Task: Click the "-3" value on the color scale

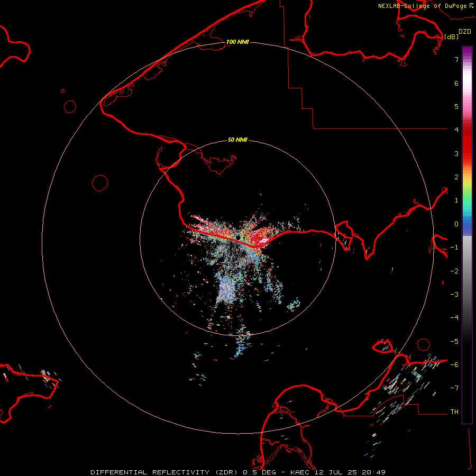Action: tap(454, 295)
